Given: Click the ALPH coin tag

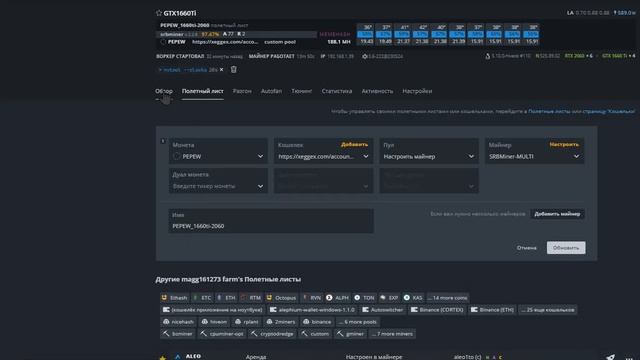Looking at the screenshot, I should [x=338, y=298].
